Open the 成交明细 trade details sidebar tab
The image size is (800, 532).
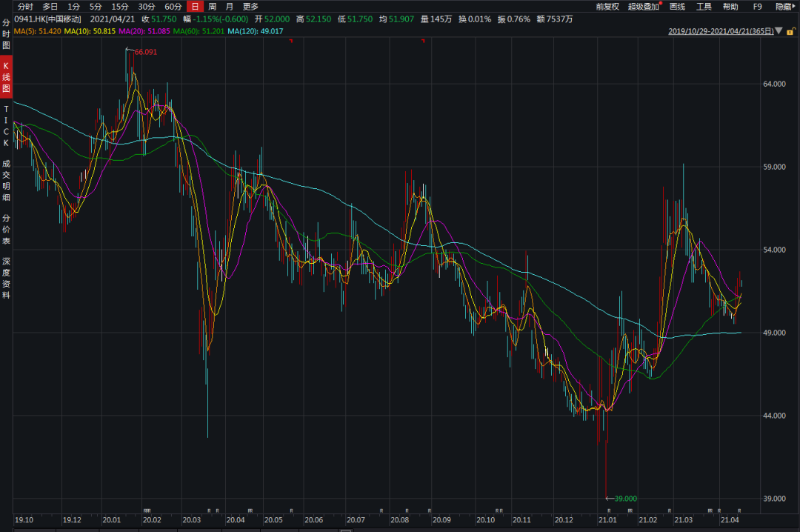tap(6, 180)
